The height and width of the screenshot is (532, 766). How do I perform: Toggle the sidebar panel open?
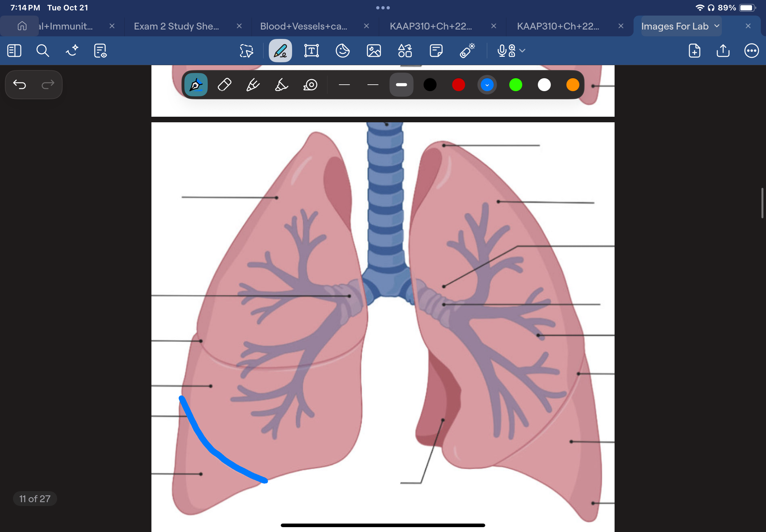coord(14,51)
